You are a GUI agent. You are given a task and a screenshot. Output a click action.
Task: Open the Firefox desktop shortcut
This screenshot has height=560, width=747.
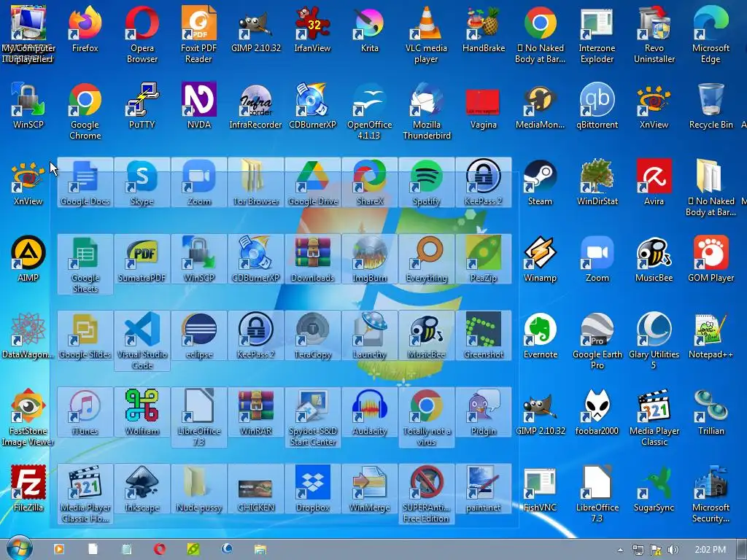85,29
